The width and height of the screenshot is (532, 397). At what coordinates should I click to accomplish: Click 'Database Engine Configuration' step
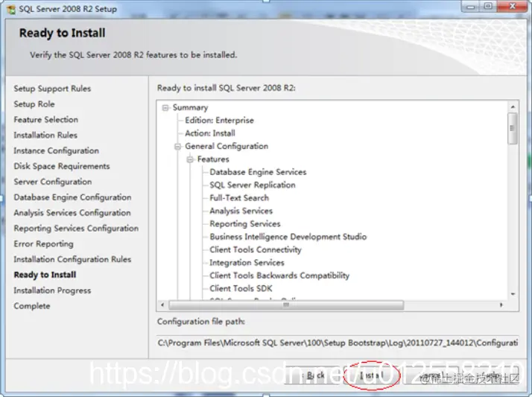click(x=72, y=197)
